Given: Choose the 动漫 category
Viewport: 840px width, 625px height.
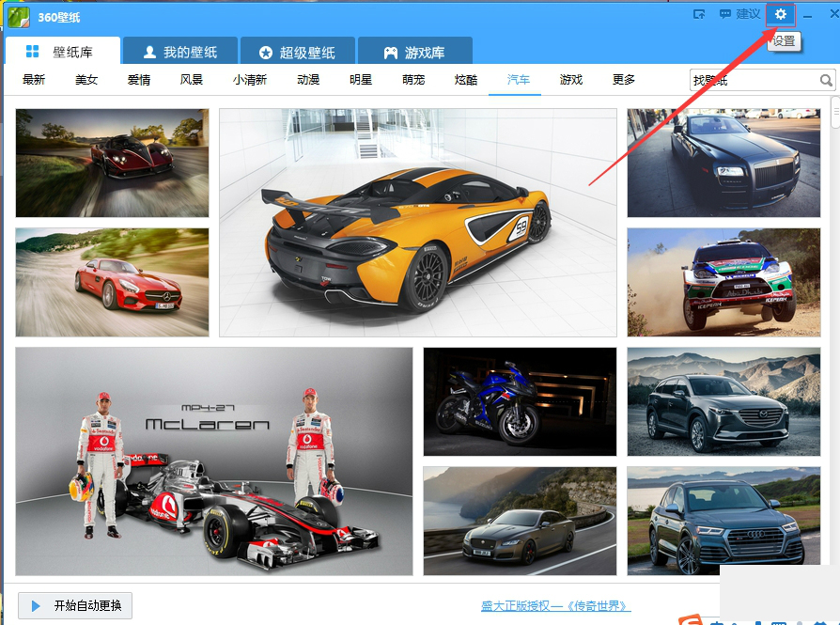Looking at the screenshot, I should [x=308, y=80].
